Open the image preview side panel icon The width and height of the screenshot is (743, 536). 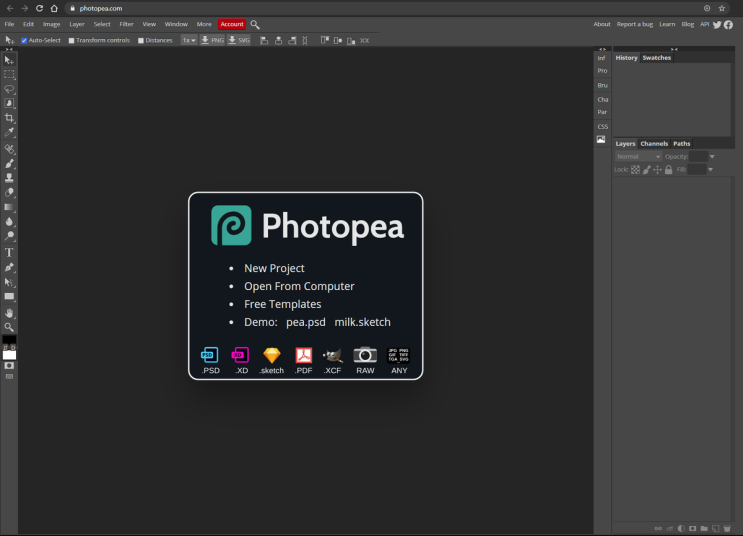(601, 139)
